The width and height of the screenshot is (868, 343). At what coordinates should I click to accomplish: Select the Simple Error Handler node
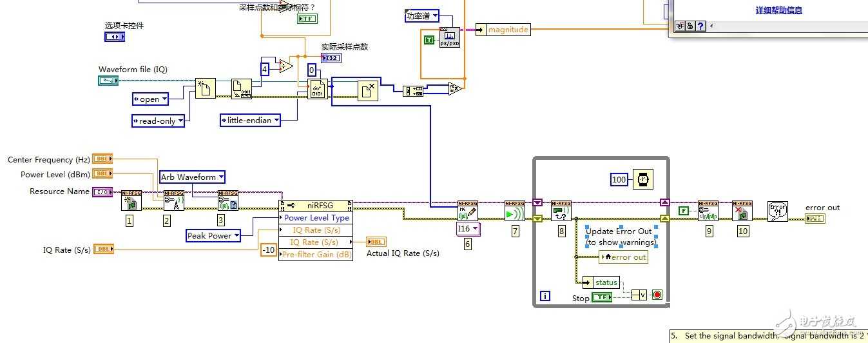pyautogui.click(x=778, y=211)
